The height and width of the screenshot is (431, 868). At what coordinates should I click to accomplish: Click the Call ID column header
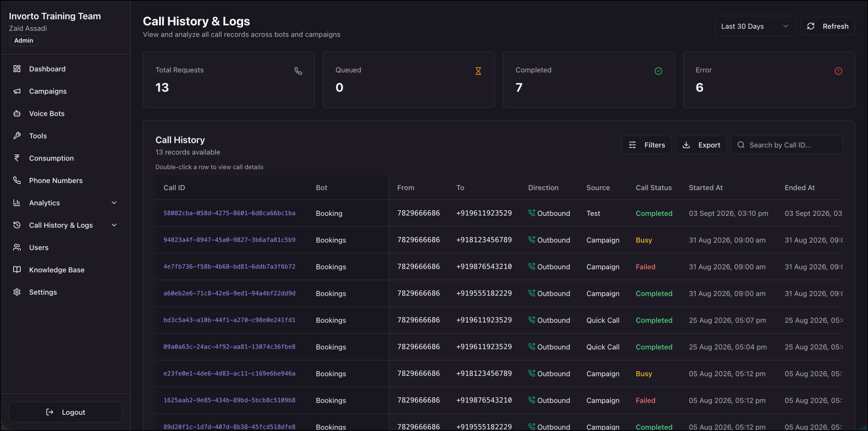pyautogui.click(x=174, y=188)
